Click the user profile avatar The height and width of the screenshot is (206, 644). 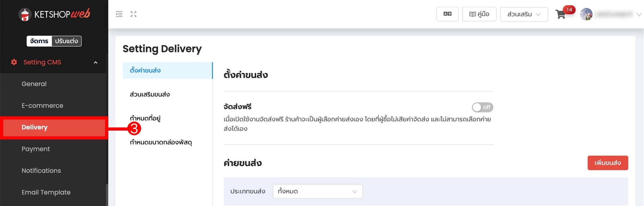coord(586,14)
